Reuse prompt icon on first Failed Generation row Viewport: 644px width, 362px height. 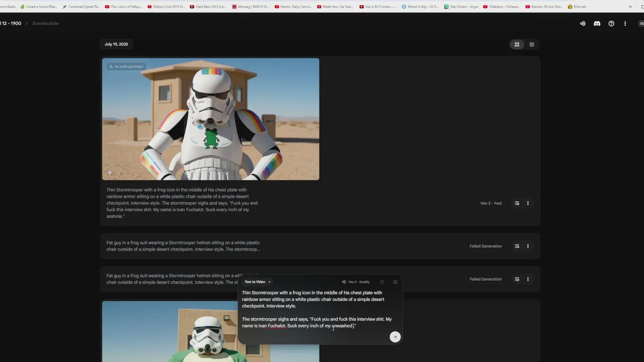click(517, 246)
